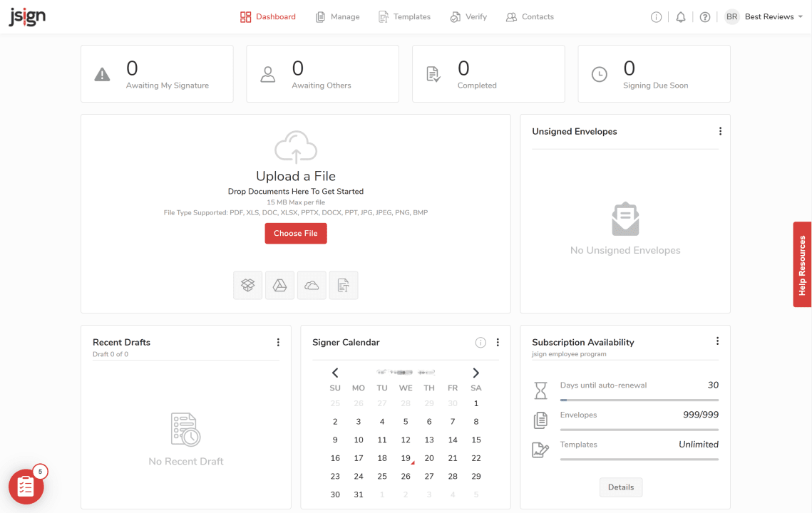Image resolution: width=812 pixels, height=513 pixels.
Task: Upload a file from Google Drive
Action: click(x=279, y=285)
